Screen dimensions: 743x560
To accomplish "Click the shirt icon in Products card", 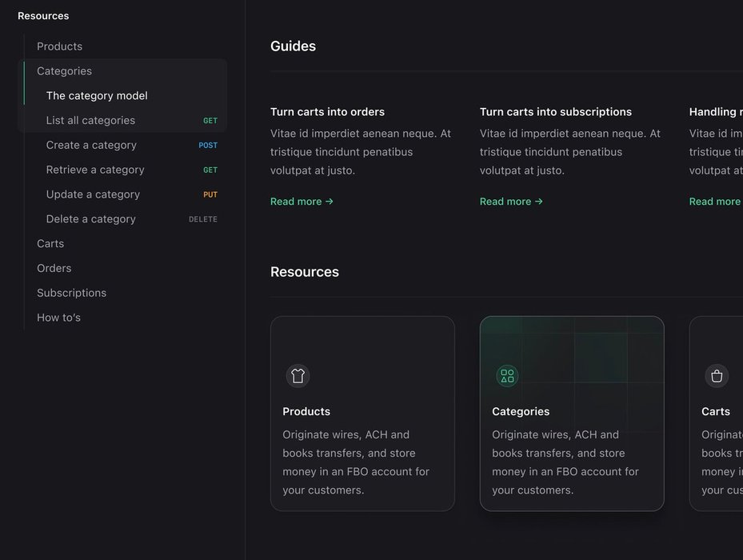I will coord(298,376).
